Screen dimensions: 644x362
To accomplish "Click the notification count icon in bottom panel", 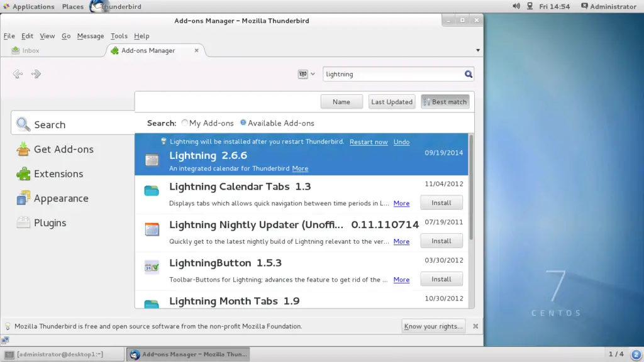I will click(x=636, y=354).
